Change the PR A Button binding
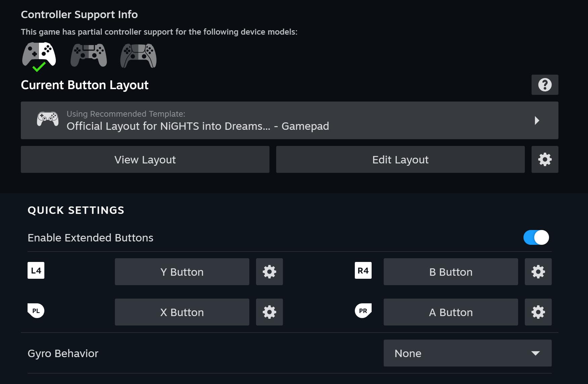Viewport: 588px width, 384px height. click(x=451, y=312)
